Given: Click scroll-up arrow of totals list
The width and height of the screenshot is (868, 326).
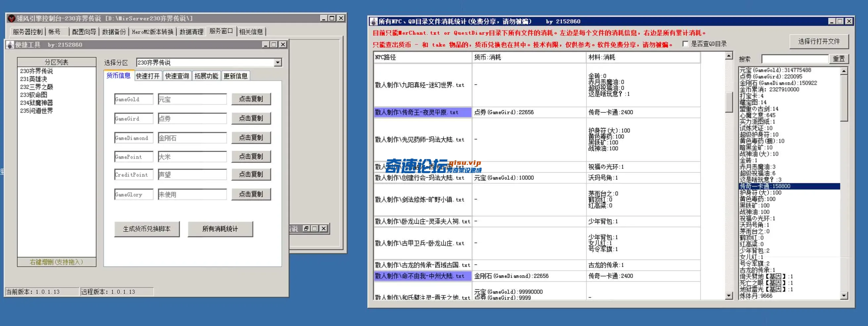Looking at the screenshot, I should click(844, 71).
